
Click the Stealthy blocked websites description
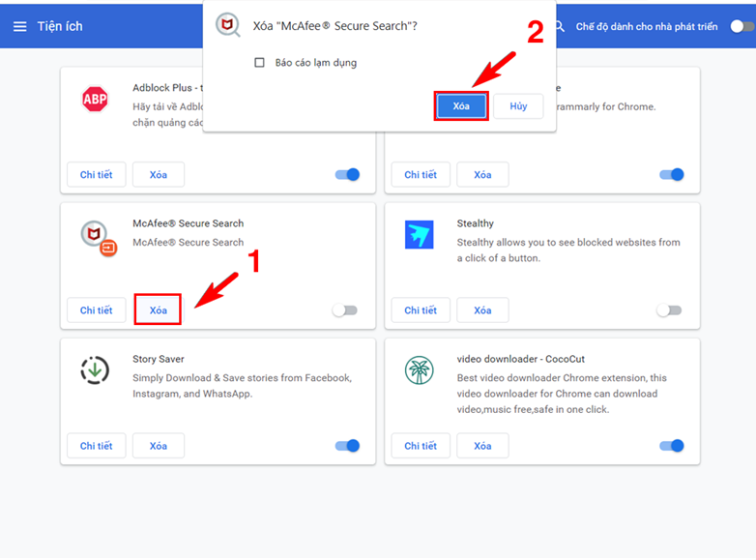pyautogui.click(x=568, y=251)
